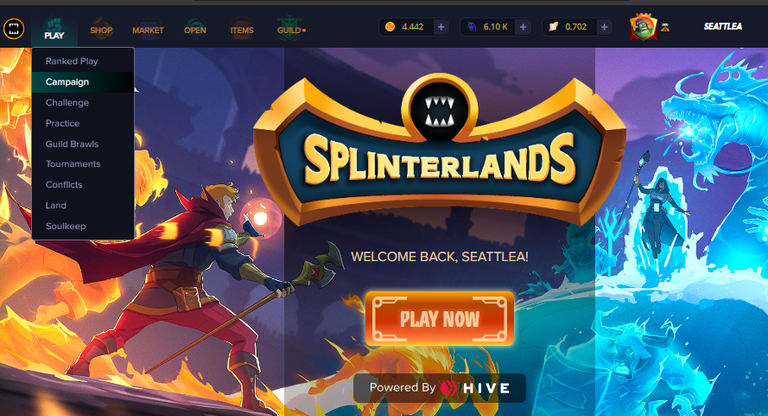Collapse the Play dropdown menu tab

click(x=54, y=29)
